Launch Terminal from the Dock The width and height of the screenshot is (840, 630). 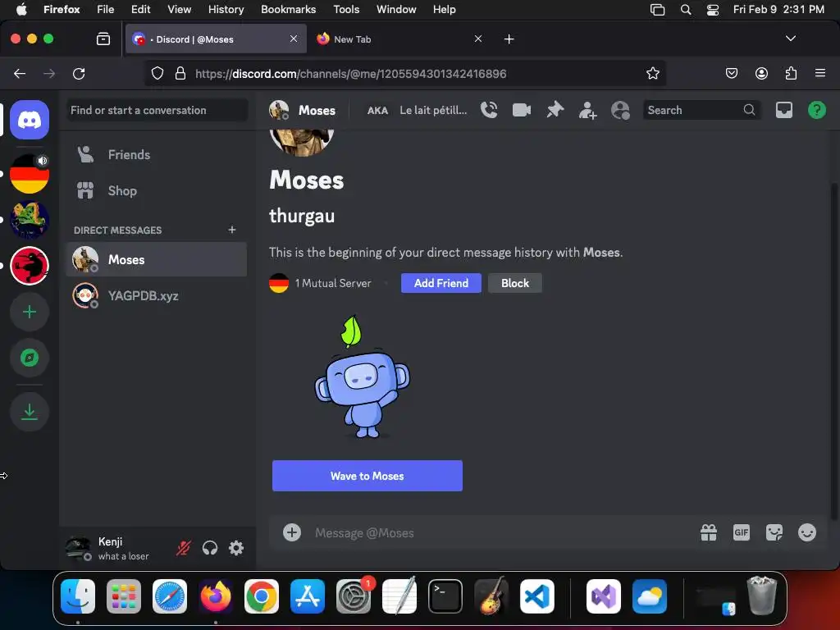pyautogui.click(x=445, y=596)
